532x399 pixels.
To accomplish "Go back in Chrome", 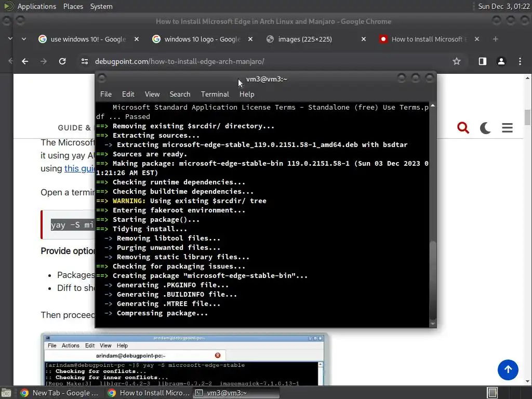I will tap(25, 61).
